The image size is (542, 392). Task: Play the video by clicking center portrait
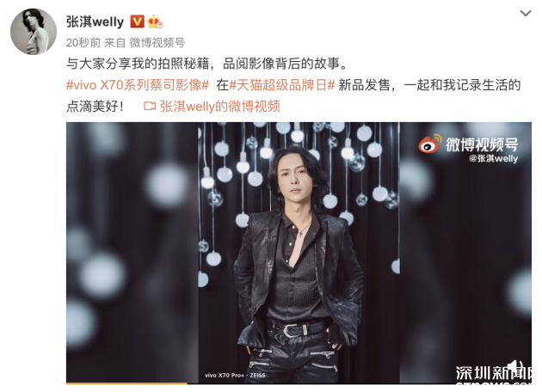point(299,253)
